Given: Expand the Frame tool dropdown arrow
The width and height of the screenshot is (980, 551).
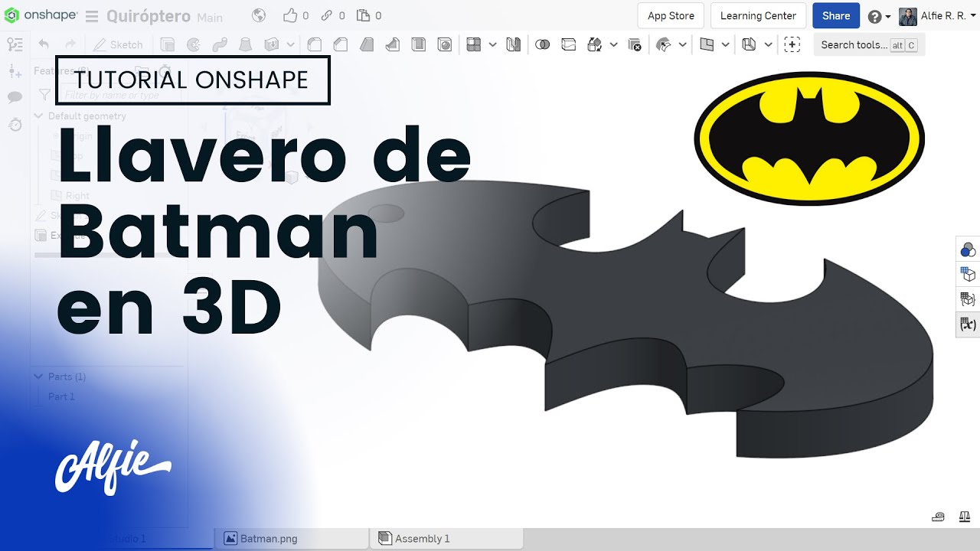Looking at the screenshot, I should point(768,44).
